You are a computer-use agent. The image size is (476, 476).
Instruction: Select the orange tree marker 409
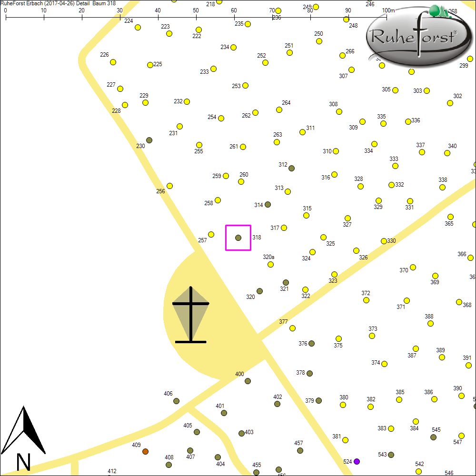(x=146, y=451)
